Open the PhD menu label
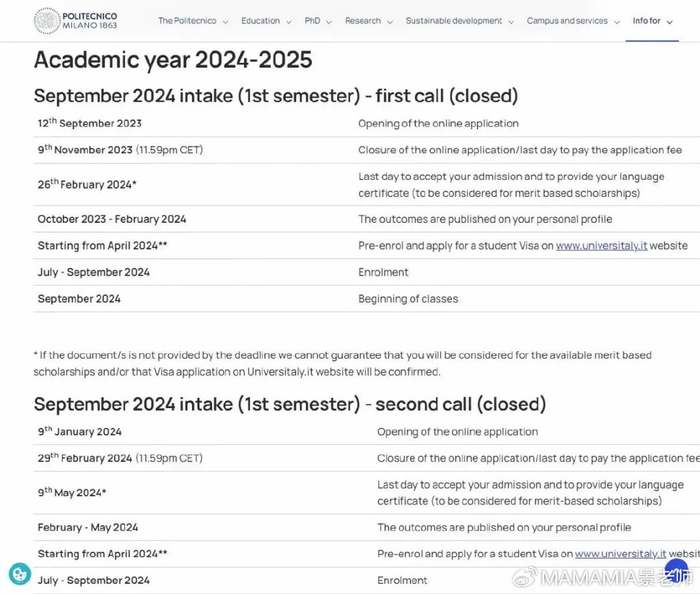The height and width of the screenshot is (594, 700). (x=312, y=21)
